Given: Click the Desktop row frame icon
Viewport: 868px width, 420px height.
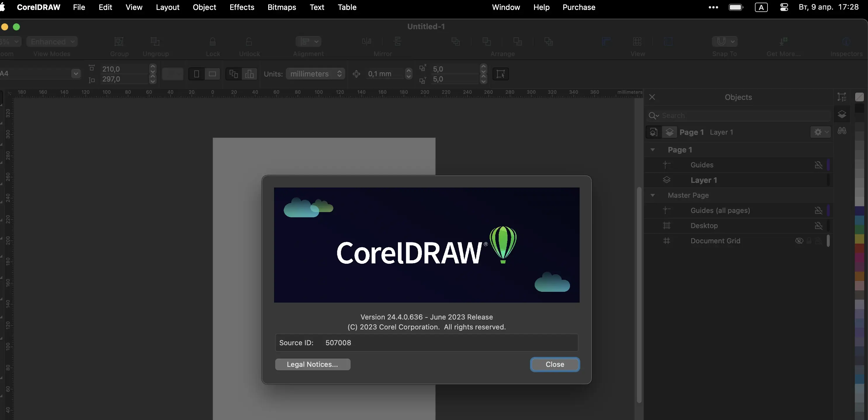Looking at the screenshot, I should [x=666, y=225].
